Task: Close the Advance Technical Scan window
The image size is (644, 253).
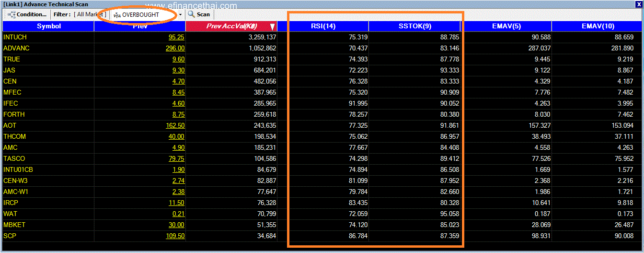Action: [x=638, y=4]
